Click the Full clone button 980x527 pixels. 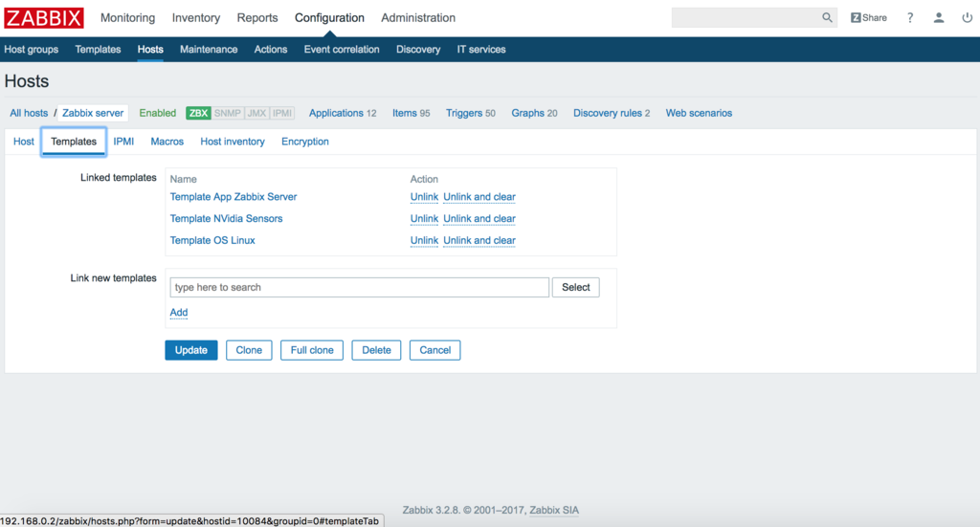point(312,350)
